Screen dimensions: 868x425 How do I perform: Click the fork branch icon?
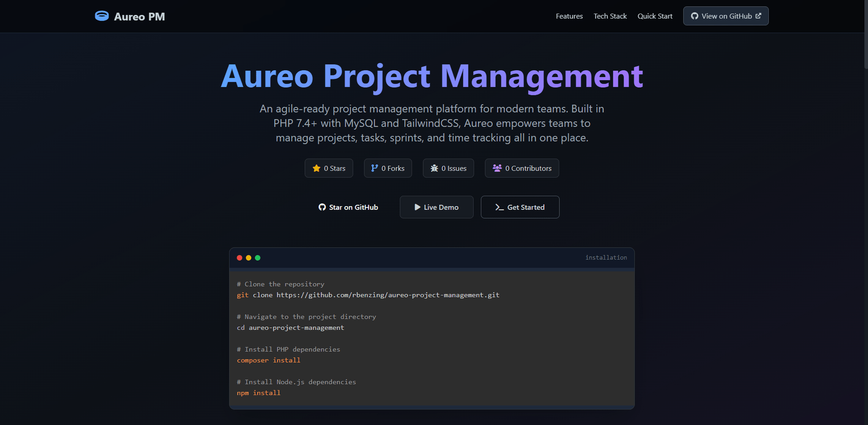[x=374, y=168]
